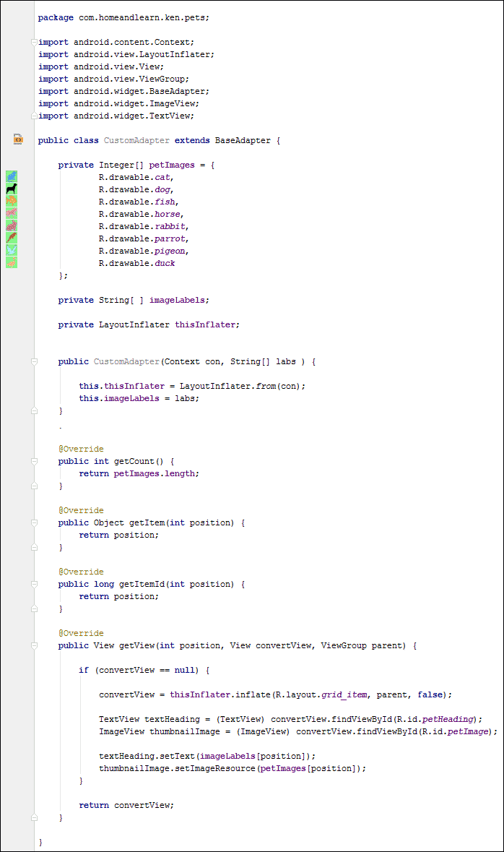Screen dimensions: 504x852
Task: Click the black dog drawable gutter thumbnail
Action: pos(12,189)
